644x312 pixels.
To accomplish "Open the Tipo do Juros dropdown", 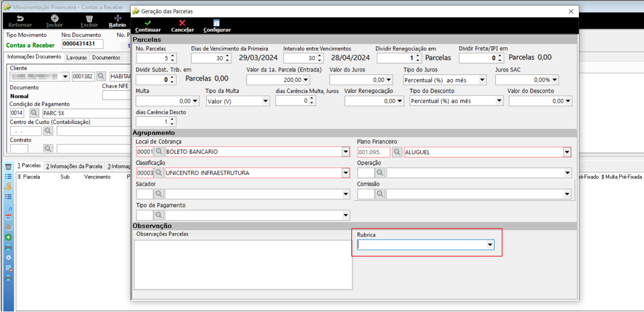I will (482, 80).
